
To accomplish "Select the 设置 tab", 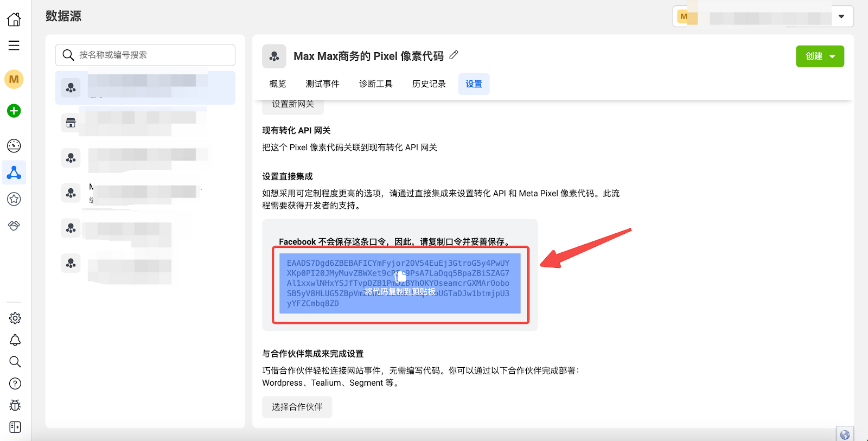I will coord(474,84).
